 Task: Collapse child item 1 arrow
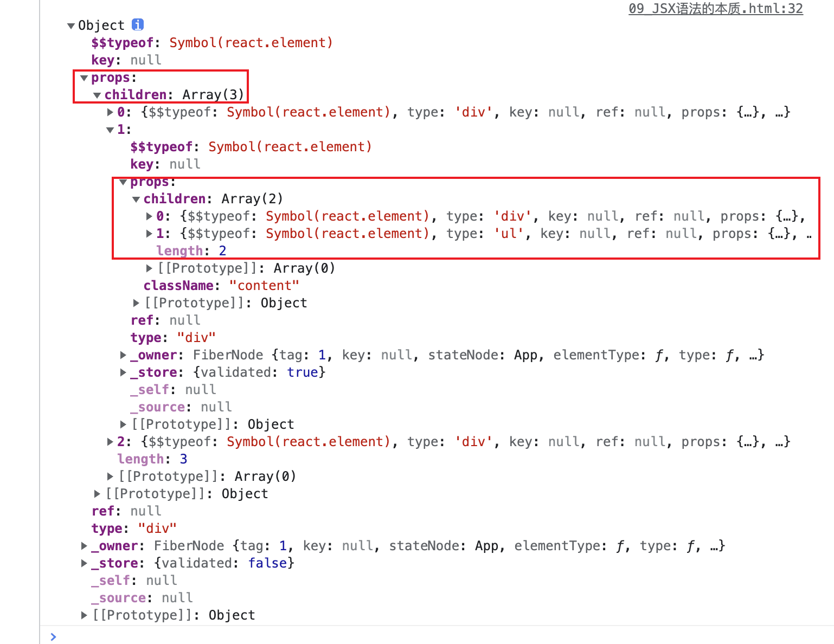[x=110, y=130]
